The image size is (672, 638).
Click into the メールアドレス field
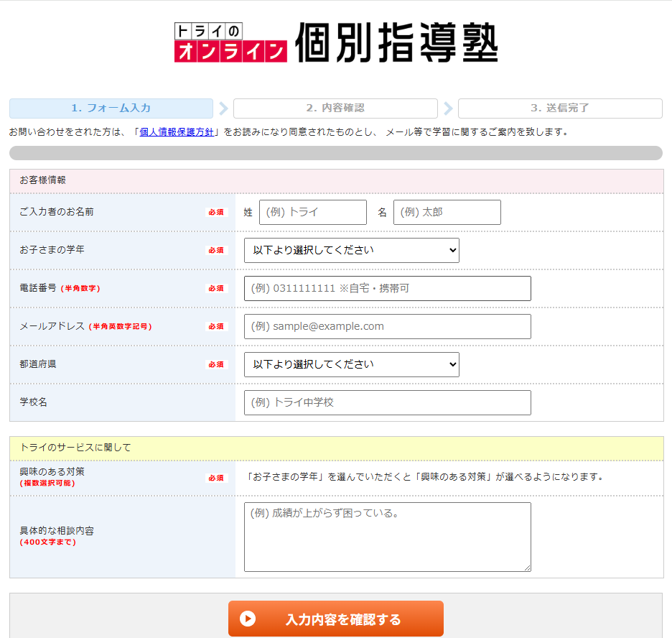[x=387, y=326]
